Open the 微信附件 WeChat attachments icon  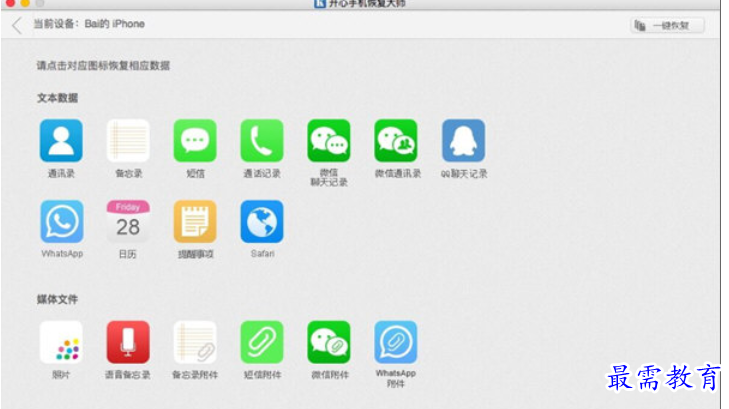[x=329, y=342]
